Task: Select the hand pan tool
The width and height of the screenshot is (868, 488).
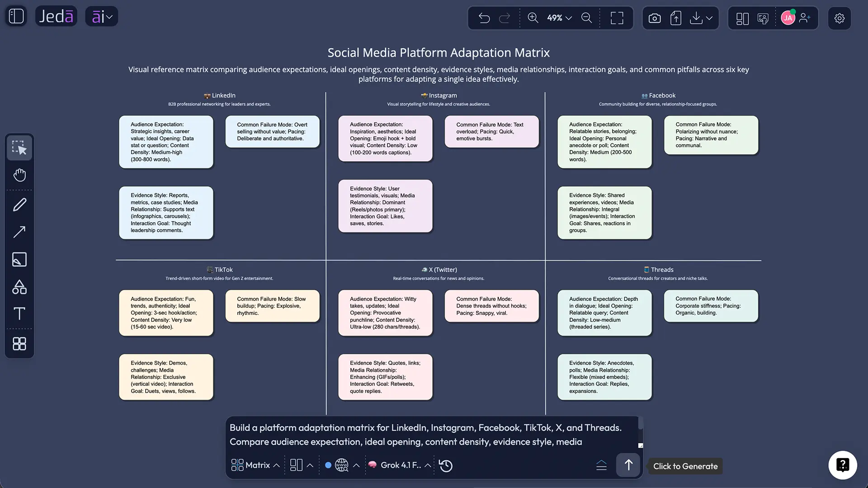Action: (19, 175)
